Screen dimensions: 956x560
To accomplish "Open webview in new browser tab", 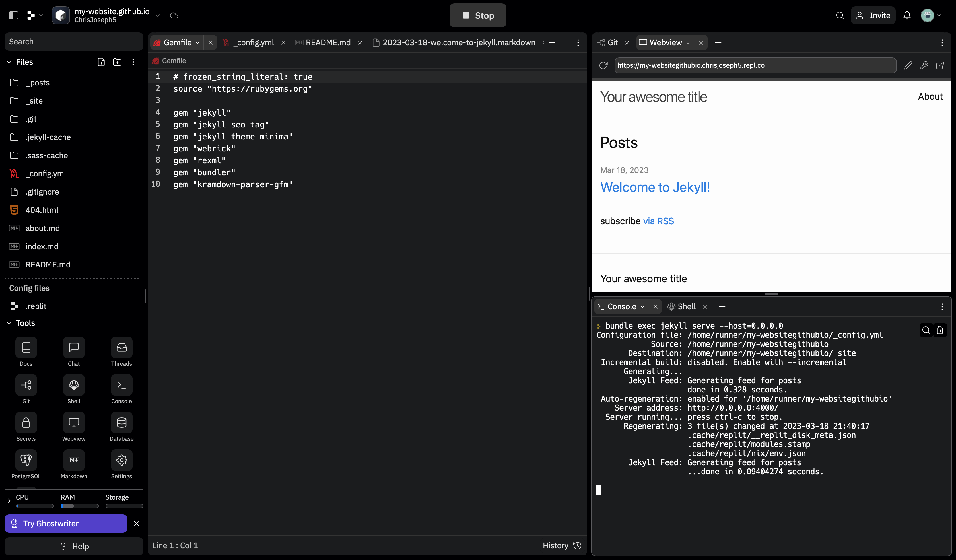I will 940,65.
